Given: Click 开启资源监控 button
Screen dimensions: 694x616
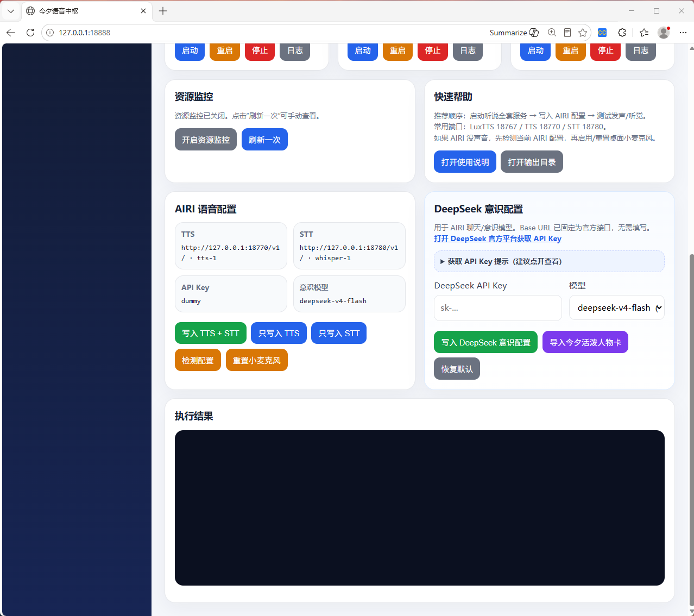Looking at the screenshot, I should (206, 140).
